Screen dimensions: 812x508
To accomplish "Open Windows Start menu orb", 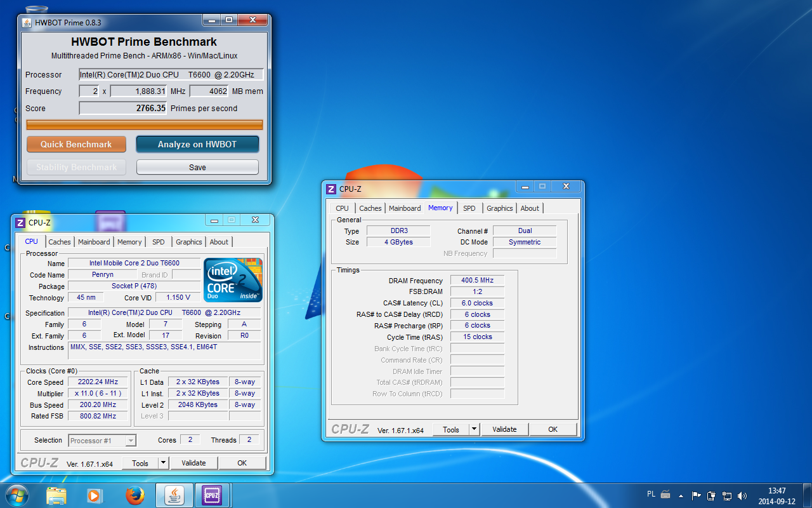I will click(16, 495).
